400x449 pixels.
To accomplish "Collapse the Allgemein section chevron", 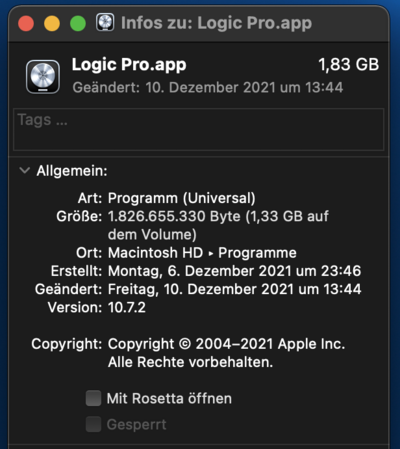I will point(25,171).
